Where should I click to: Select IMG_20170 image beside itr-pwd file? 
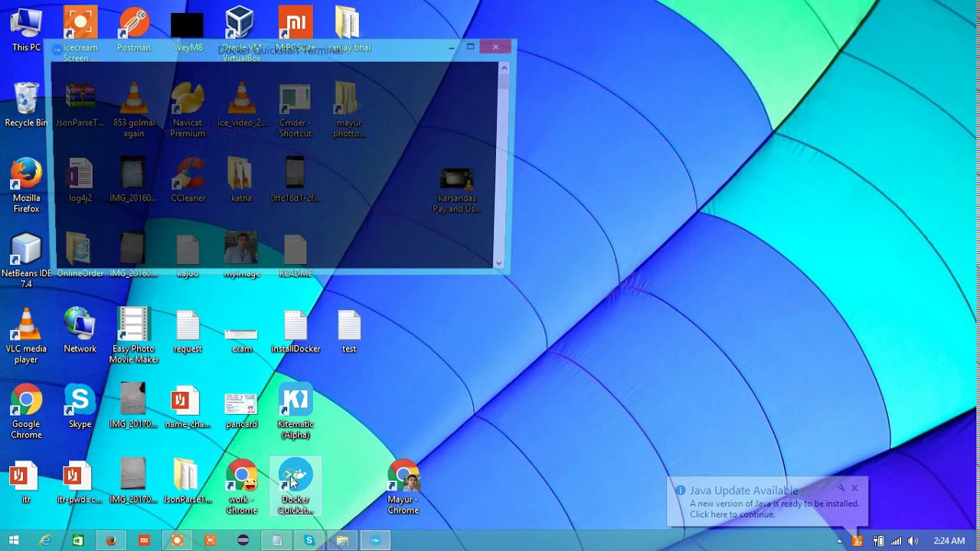pos(133,481)
